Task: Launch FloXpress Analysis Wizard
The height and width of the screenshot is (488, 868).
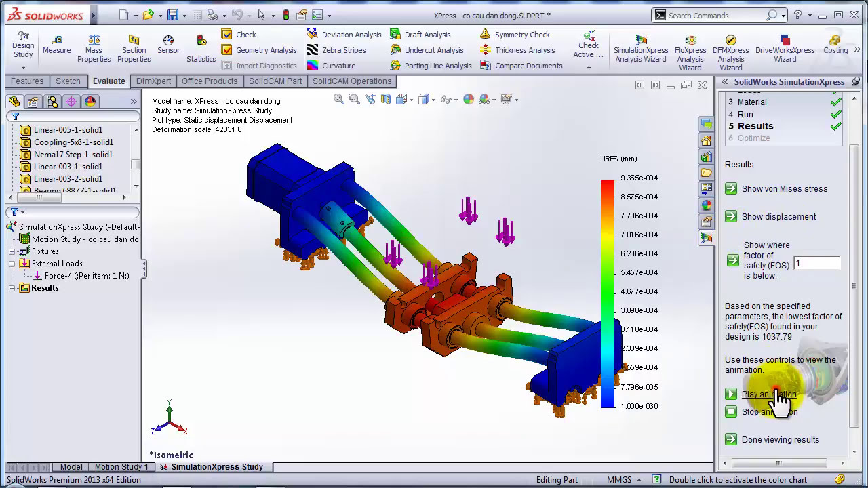Action: point(690,53)
